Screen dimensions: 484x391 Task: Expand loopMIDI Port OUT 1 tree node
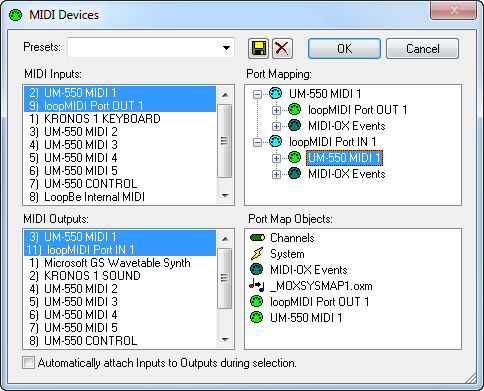point(276,110)
